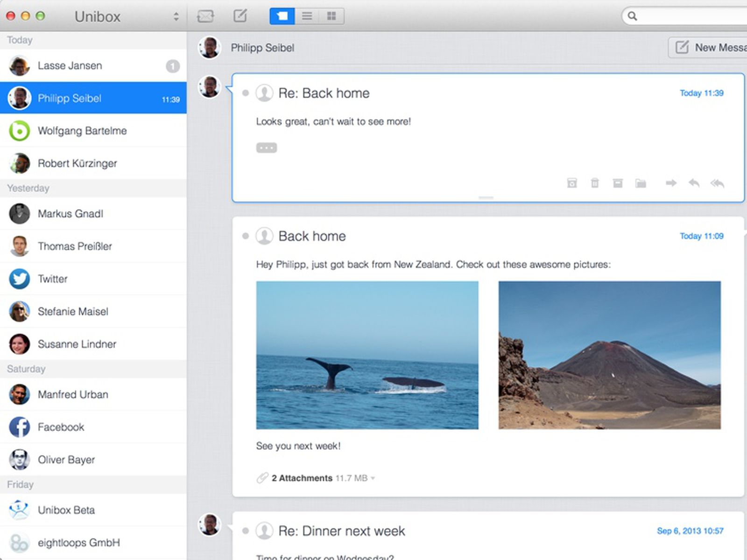The image size is (747, 560).
Task: Open the Robert Kürzinger conversation
Action: point(93,163)
